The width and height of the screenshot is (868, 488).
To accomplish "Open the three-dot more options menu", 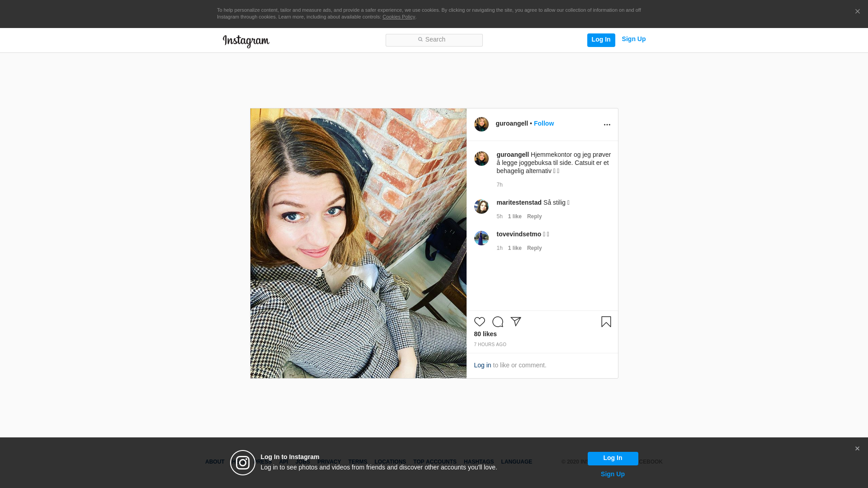I will [x=607, y=125].
